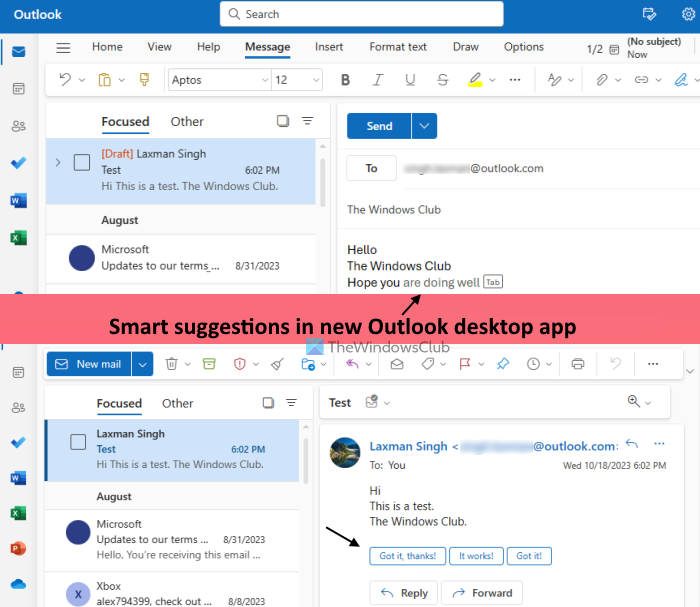
Task: Toggle Underline formatting
Action: click(x=410, y=80)
